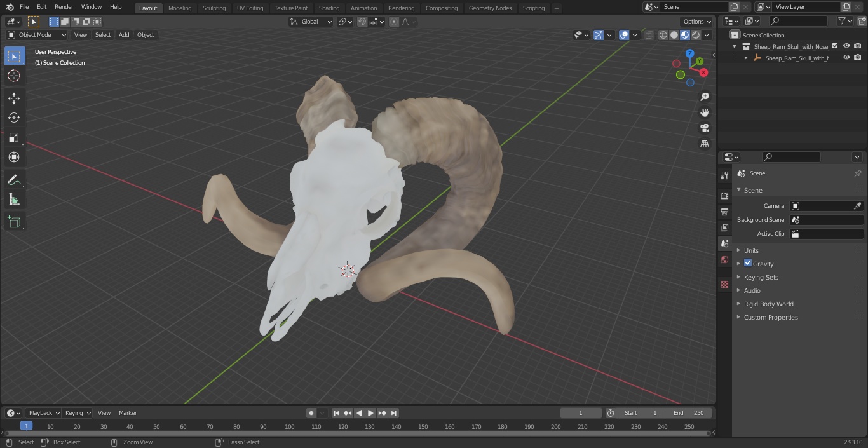Toggle snapping magnet in header
The height and width of the screenshot is (448, 868).
click(362, 22)
